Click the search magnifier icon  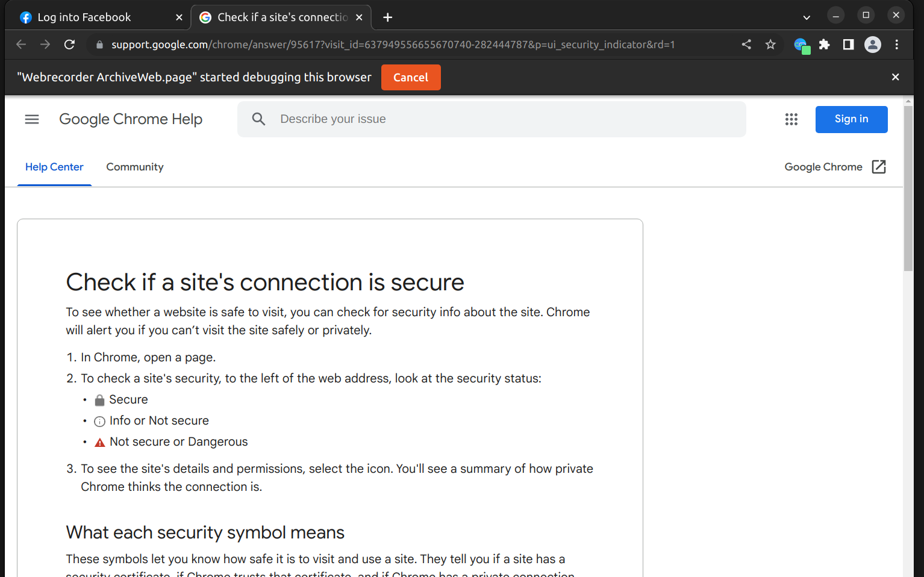258,119
